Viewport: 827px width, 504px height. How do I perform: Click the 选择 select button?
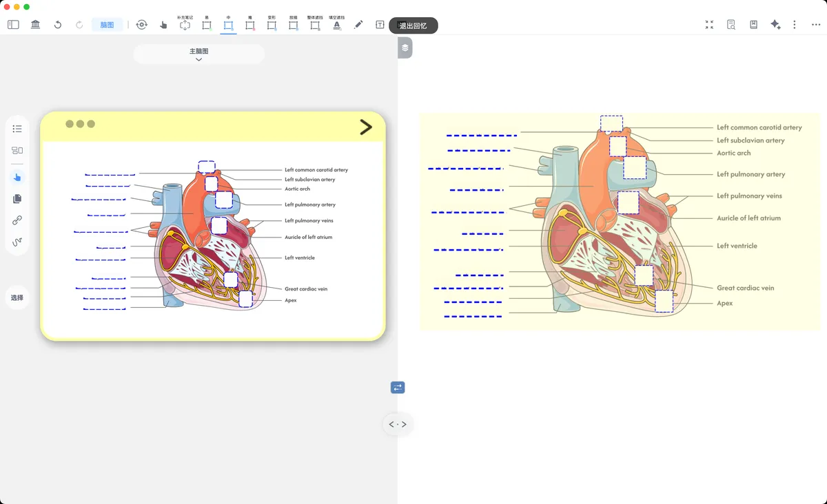[17, 297]
